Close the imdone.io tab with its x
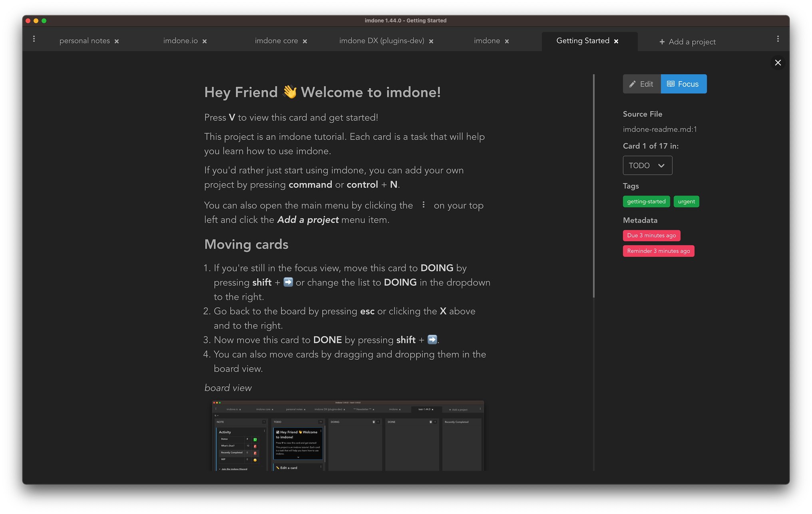Viewport: 812px width, 514px height. point(205,41)
